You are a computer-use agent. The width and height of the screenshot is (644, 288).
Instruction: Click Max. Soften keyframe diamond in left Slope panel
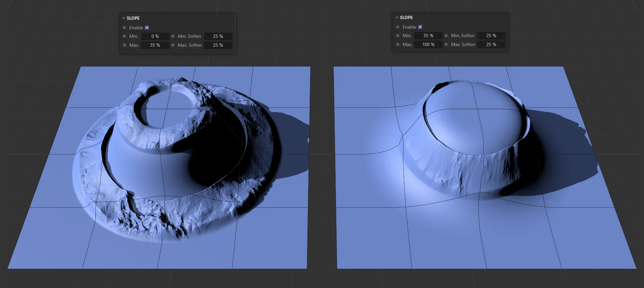point(173,45)
